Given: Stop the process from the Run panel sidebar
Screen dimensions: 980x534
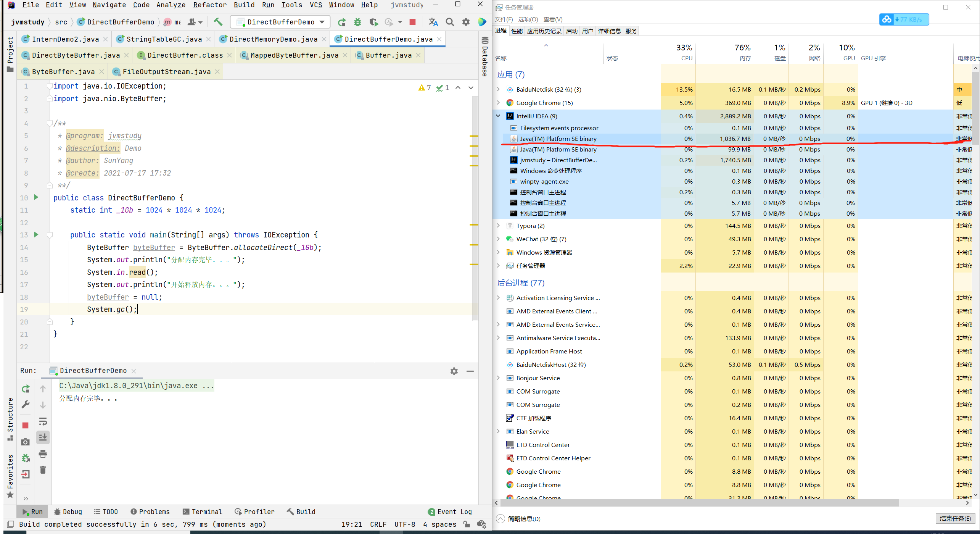Looking at the screenshot, I should 26,425.
